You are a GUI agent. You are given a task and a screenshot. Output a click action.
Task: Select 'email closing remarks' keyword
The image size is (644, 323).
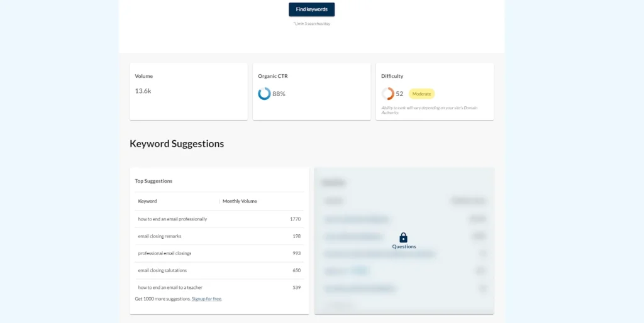160,236
